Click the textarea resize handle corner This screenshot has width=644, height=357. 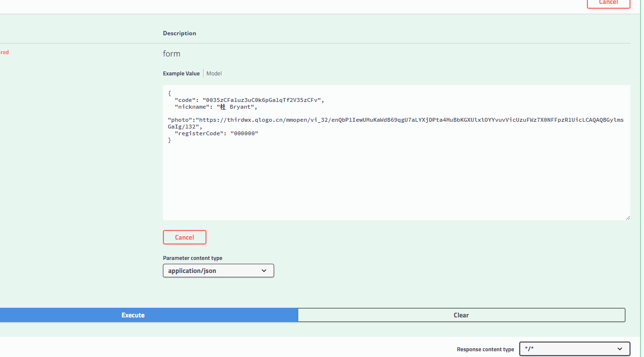tap(628, 217)
